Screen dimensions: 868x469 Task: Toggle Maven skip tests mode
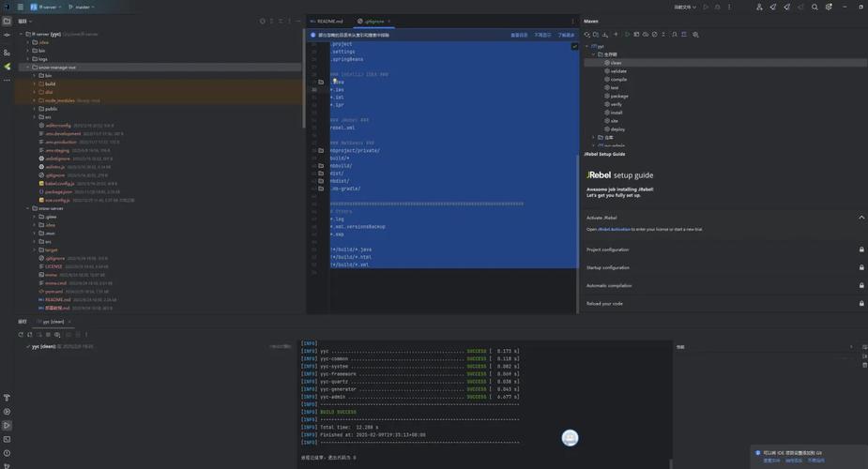pyautogui.click(x=654, y=35)
